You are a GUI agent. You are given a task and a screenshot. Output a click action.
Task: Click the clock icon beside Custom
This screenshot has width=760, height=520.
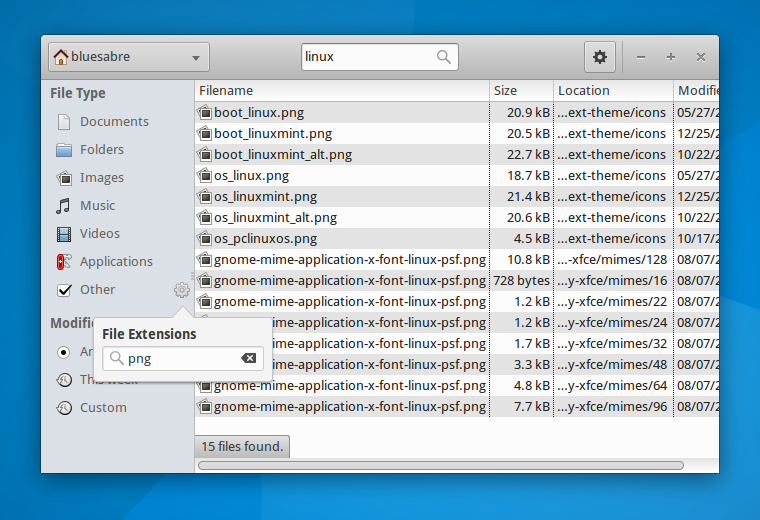point(64,408)
